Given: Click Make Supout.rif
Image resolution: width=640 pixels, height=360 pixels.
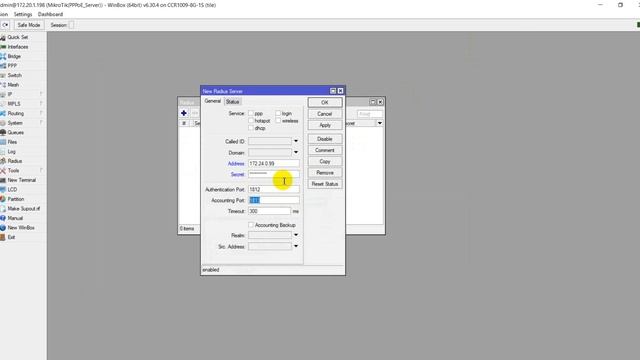Looking at the screenshot, I should [x=23, y=209].
